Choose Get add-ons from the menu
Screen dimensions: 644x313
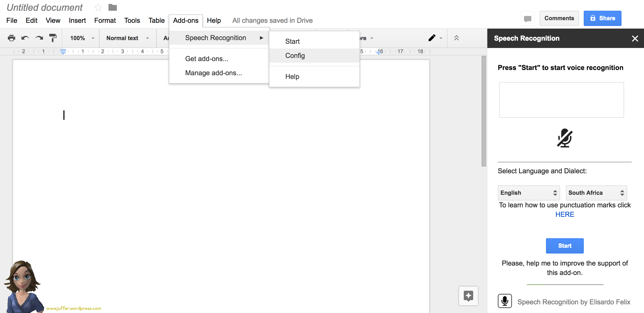pyautogui.click(x=207, y=59)
